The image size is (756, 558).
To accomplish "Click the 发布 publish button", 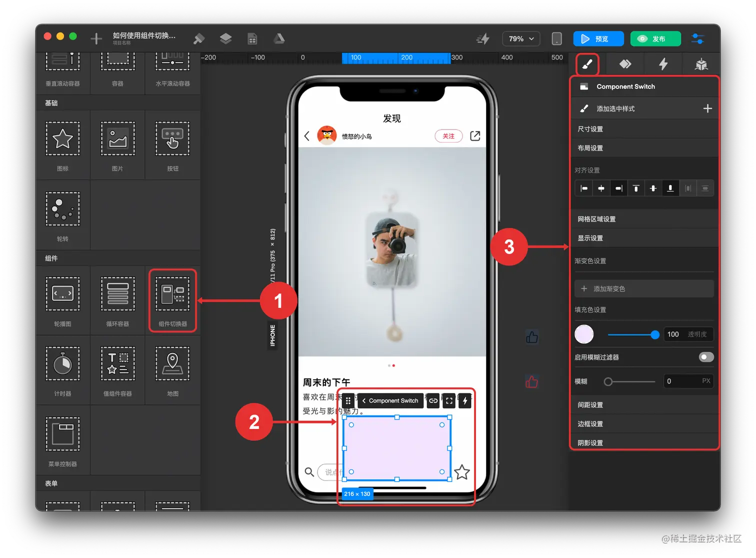I will click(655, 38).
